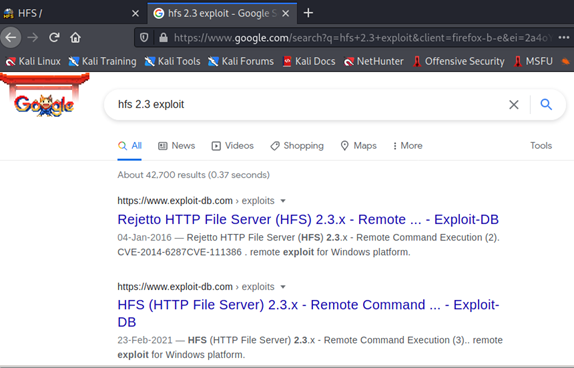Image resolution: width=574 pixels, height=368 pixels.
Task: Open the search Tools options
Action: point(541,146)
